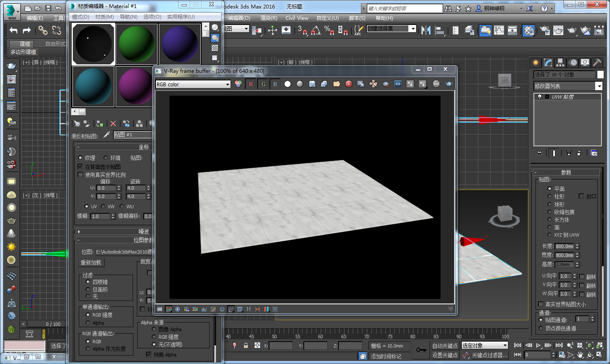The image size is (610, 364).
Task: Click bitmap file path button E:\Autodesk3dsMax2010
Action: click(x=123, y=251)
